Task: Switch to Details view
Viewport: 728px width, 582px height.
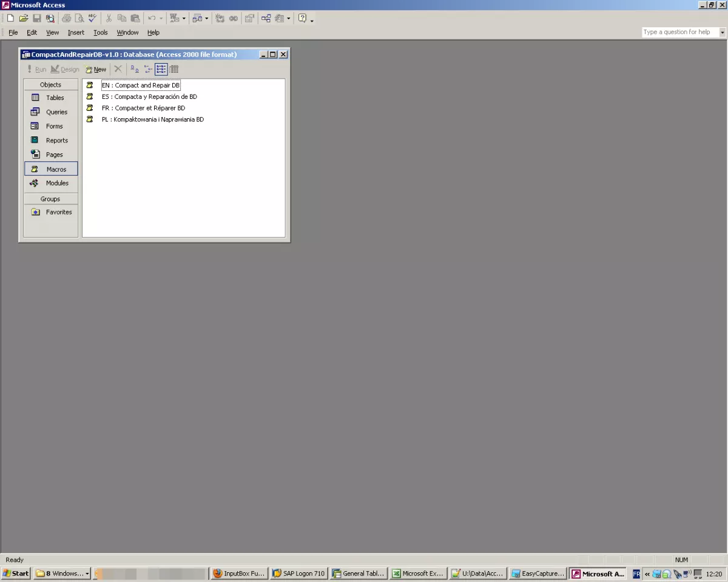Action: [x=174, y=69]
